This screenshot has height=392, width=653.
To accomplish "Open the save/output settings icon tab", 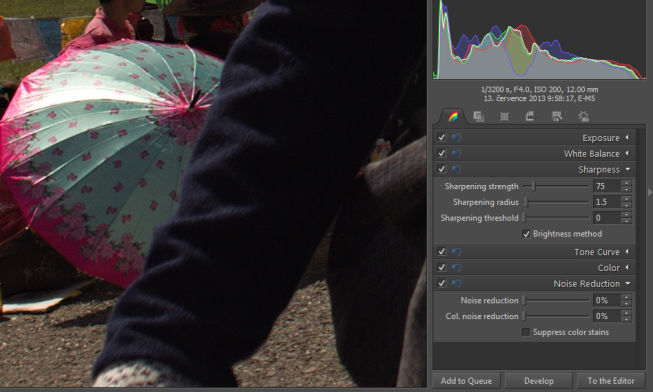I will (556, 117).
